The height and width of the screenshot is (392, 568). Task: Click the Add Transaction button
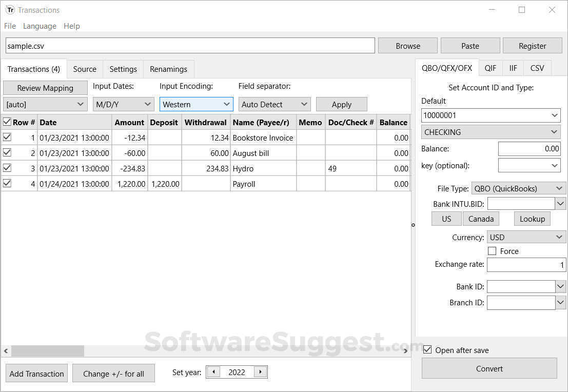pyautogui.click(x=36, y=373)
